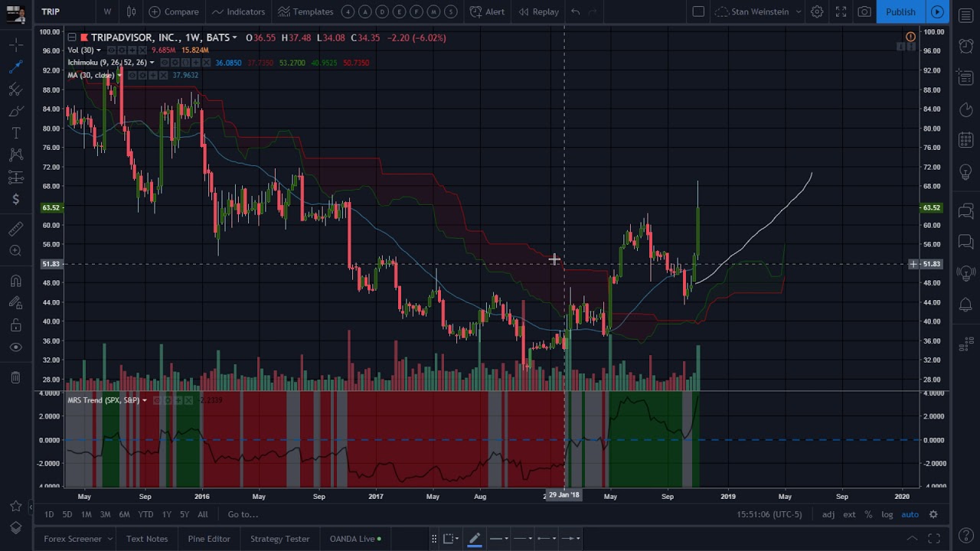The height and width of the screenshot is (551, 980).
Task: Select the favorite template labeled A
Action: (x=365, y=11)
